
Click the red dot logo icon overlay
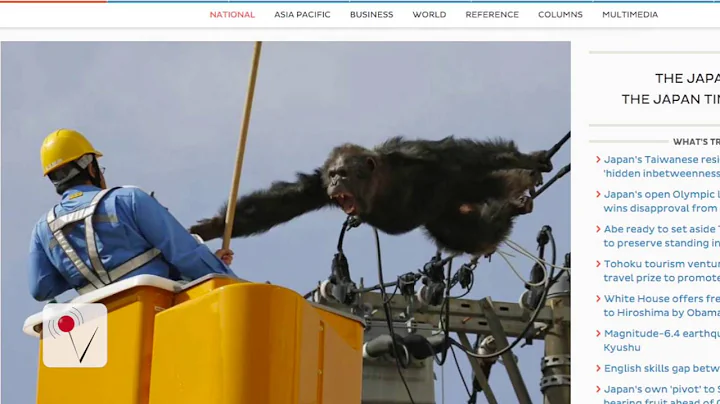pyautogui.click(x=75, y=336)
